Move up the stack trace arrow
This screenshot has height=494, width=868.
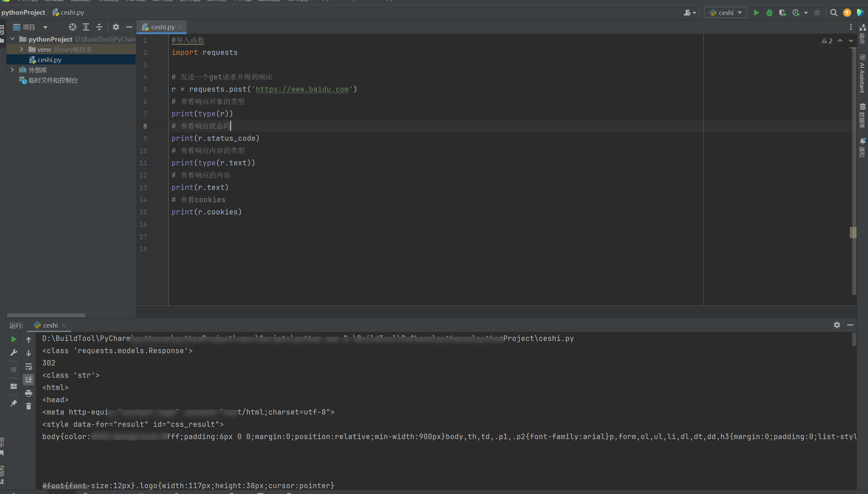click(29, 340)
